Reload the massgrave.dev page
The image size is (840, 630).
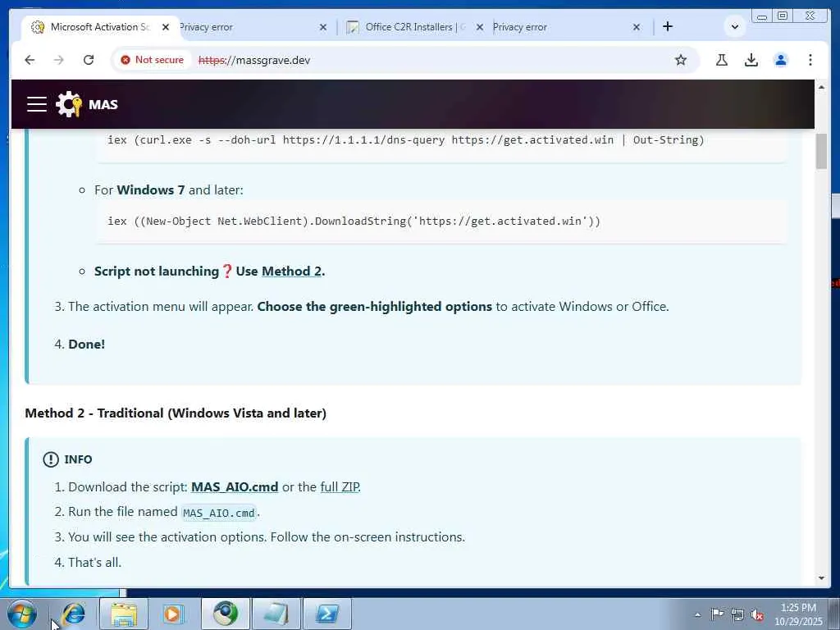(x=89, y=60)
